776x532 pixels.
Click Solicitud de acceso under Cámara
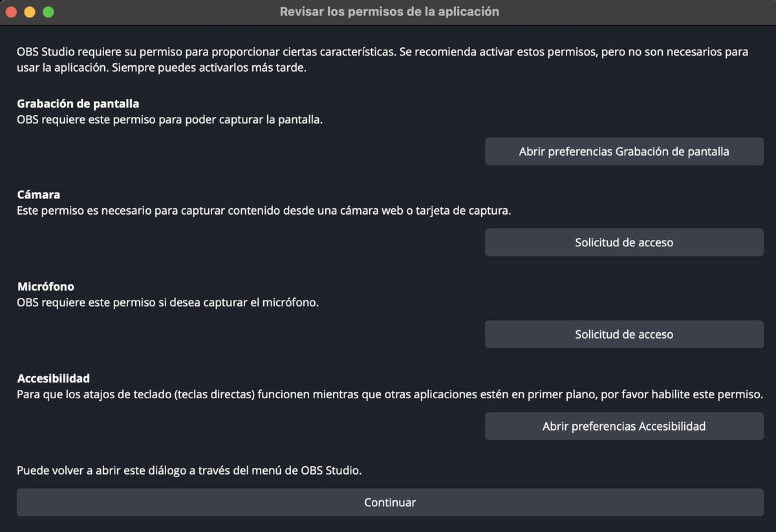tap(623, 242)
